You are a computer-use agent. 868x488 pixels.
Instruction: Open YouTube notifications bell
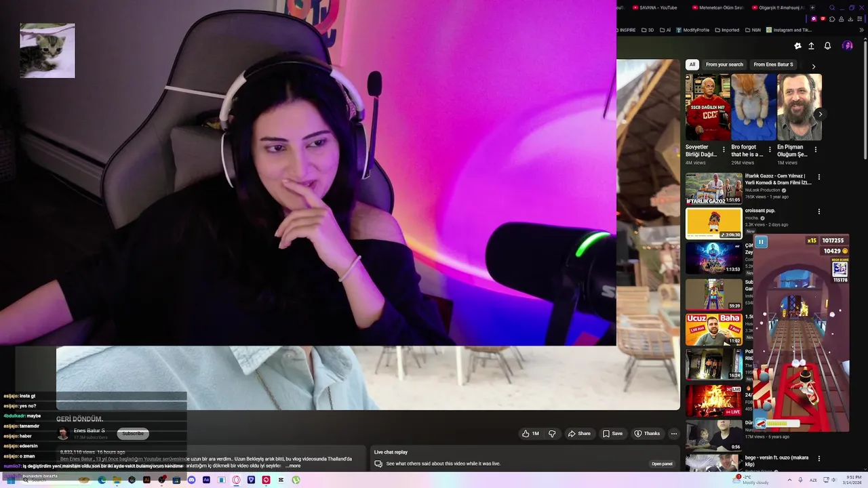[x=827, y=46]
